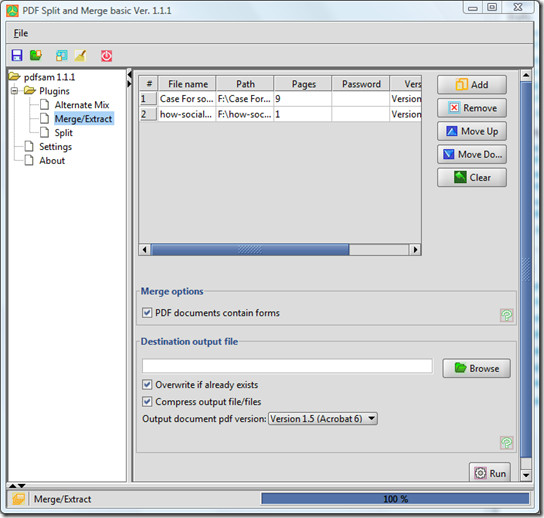Click the red power exit toolbar icon
Screen dimensions: 544x518
(107, 56)
